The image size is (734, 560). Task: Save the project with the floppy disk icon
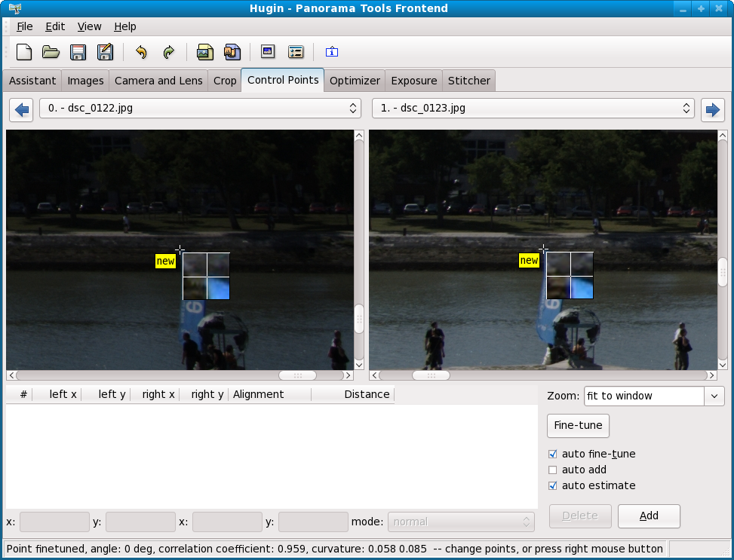tap(78, 52)
